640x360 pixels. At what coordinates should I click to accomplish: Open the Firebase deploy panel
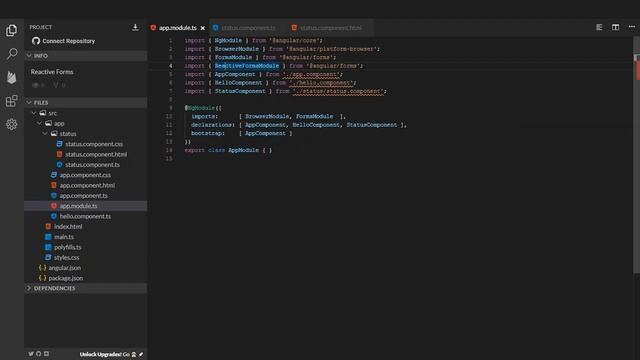pos(11,77)
